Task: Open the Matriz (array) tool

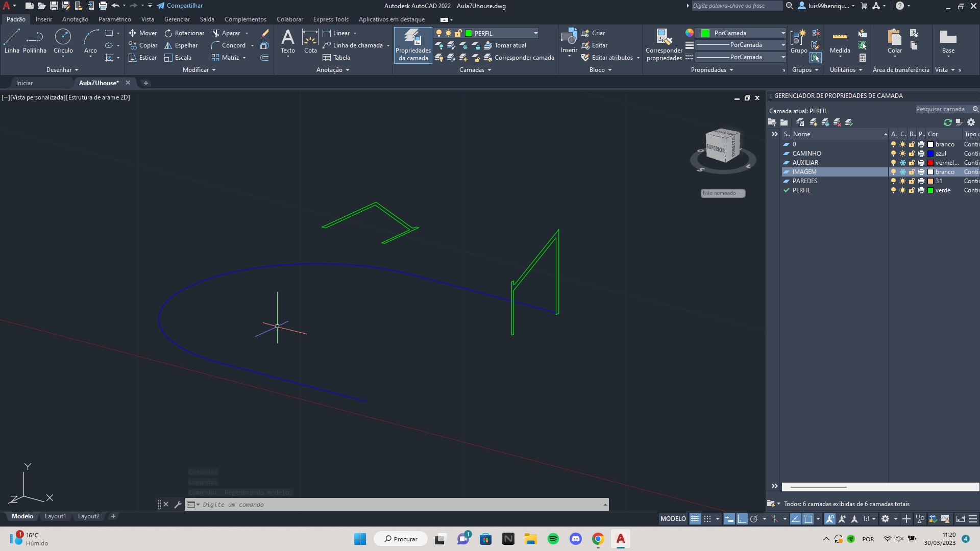Action: click(x=225, y=58)
